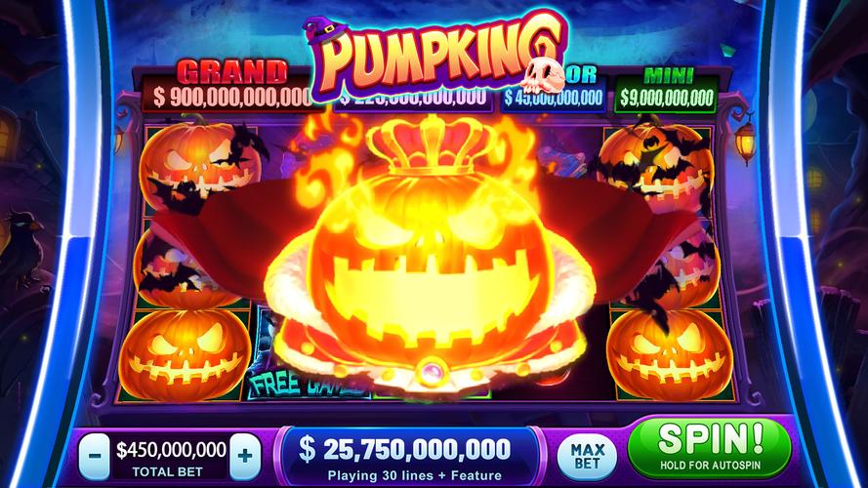Select the bottom-right jack-o-lantern symbol
The width and height of the screenshot is (868, 488).
pos(670,354)
